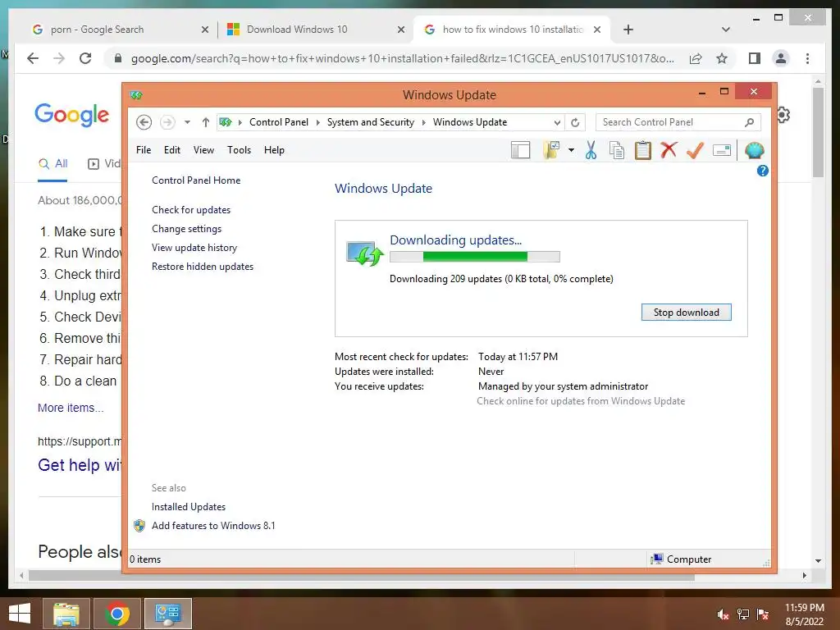The width and height of the screenshot is (840, 630).
Task: Click Chrome page horizontal scrollbar
Action: coord(361,577)
